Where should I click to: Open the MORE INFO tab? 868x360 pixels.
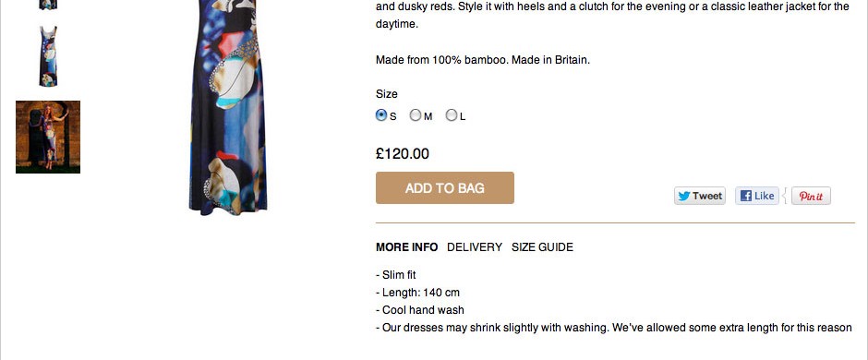407,247
